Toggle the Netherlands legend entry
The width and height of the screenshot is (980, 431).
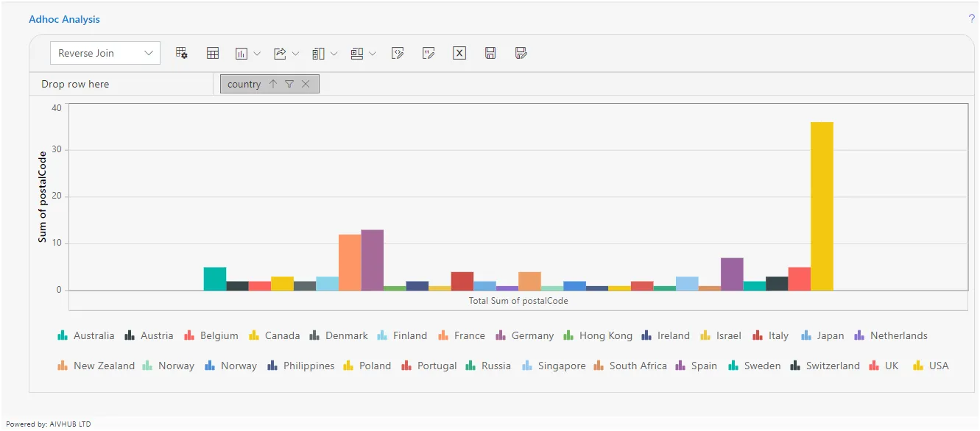click(x=890, y=335)
